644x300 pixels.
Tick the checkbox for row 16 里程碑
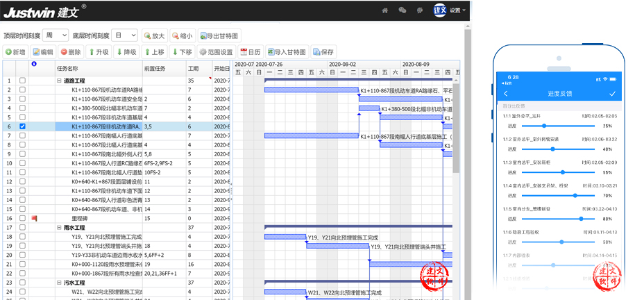(23, 218)
